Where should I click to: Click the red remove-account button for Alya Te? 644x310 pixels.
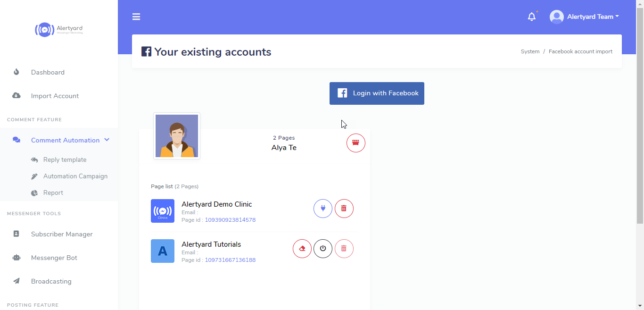[356, 142]
